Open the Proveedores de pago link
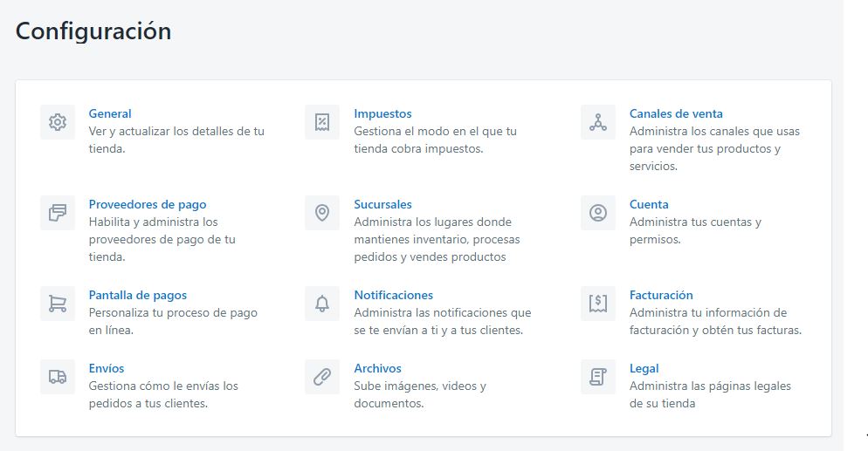 tap(148, 204)
